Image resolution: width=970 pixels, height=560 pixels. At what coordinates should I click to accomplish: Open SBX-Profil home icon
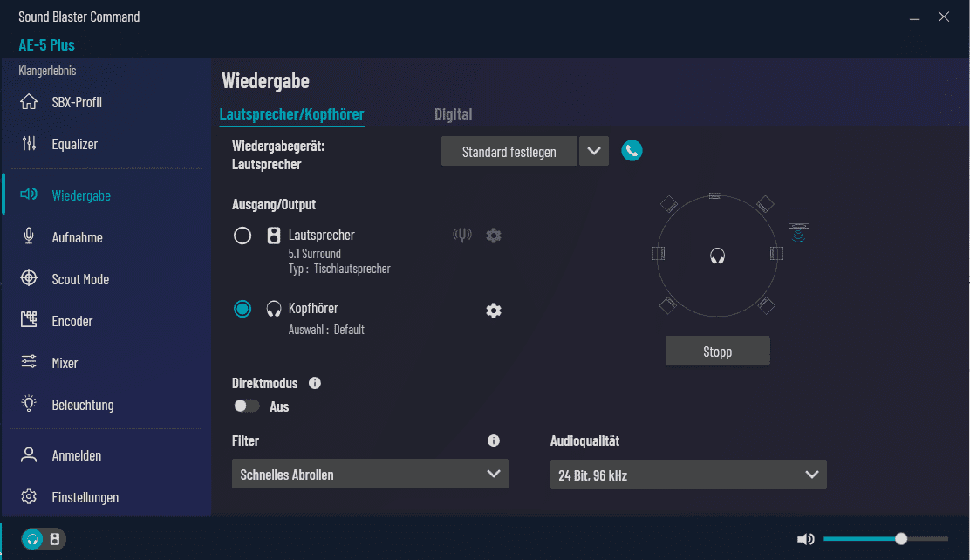click(x=29, y=101)
